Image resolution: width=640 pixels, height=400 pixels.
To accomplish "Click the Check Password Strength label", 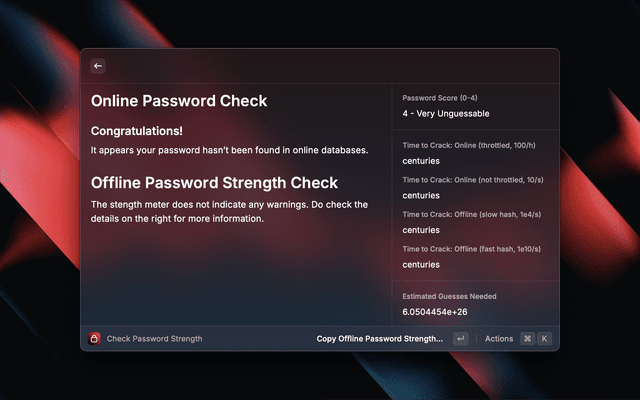I will pos(154,338).
